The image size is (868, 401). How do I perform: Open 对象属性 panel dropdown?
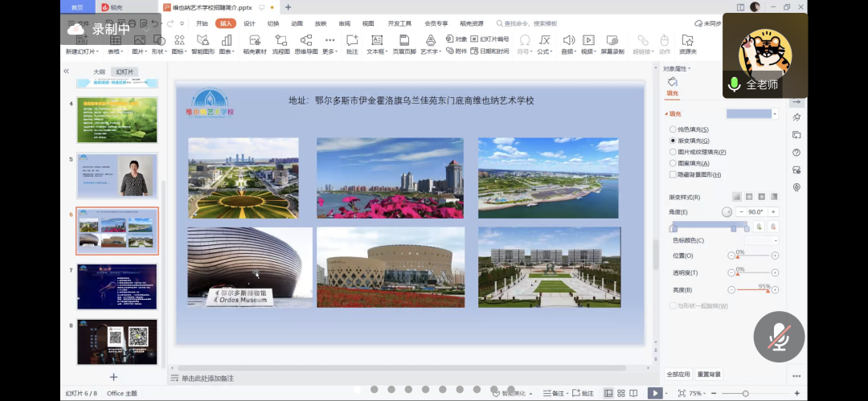[677, 68]
